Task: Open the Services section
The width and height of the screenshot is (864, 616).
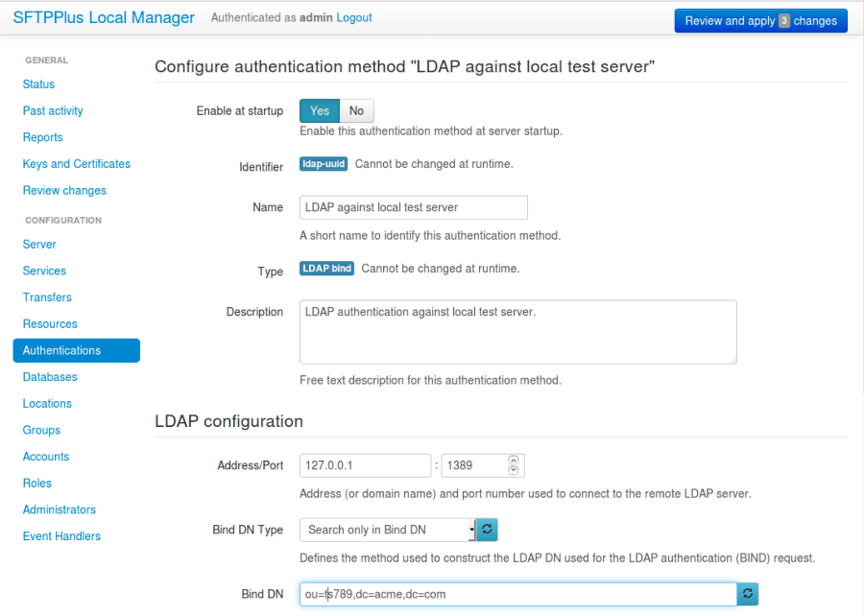Action: [x=44, y=271]
